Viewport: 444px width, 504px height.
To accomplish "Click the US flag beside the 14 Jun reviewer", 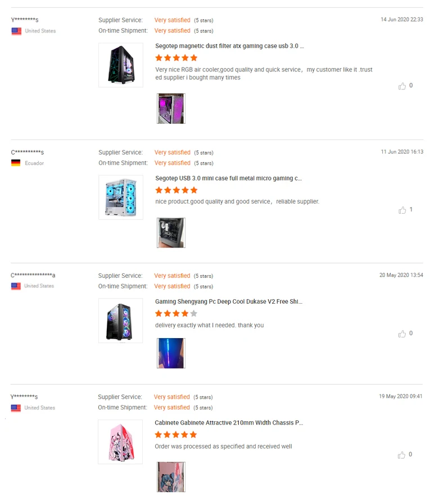I will coord(16,31).
